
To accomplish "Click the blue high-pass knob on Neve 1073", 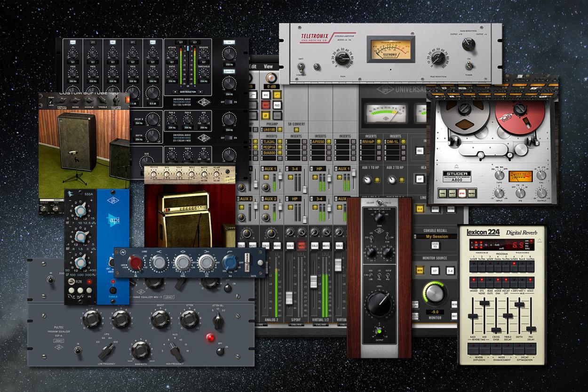I will (230, 263).
